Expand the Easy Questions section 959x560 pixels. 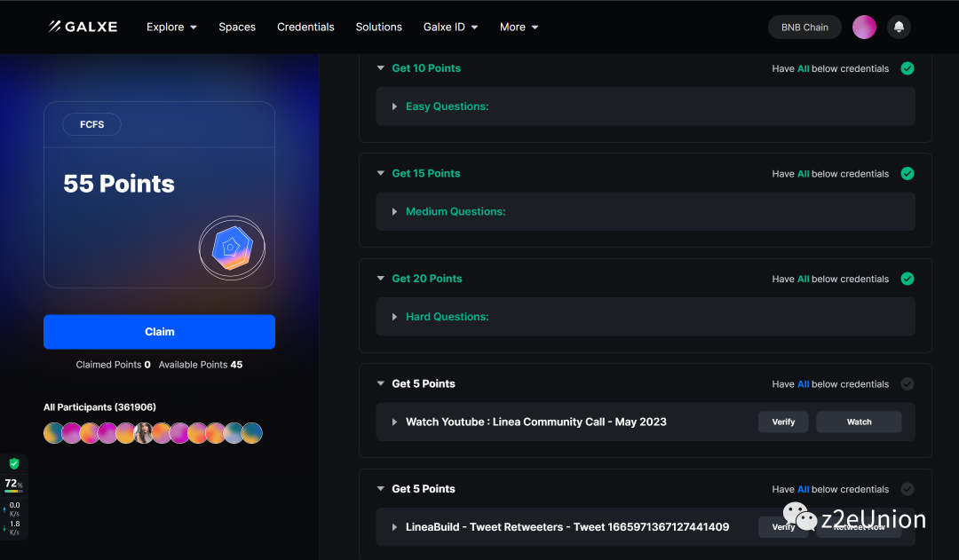(447, 106)
